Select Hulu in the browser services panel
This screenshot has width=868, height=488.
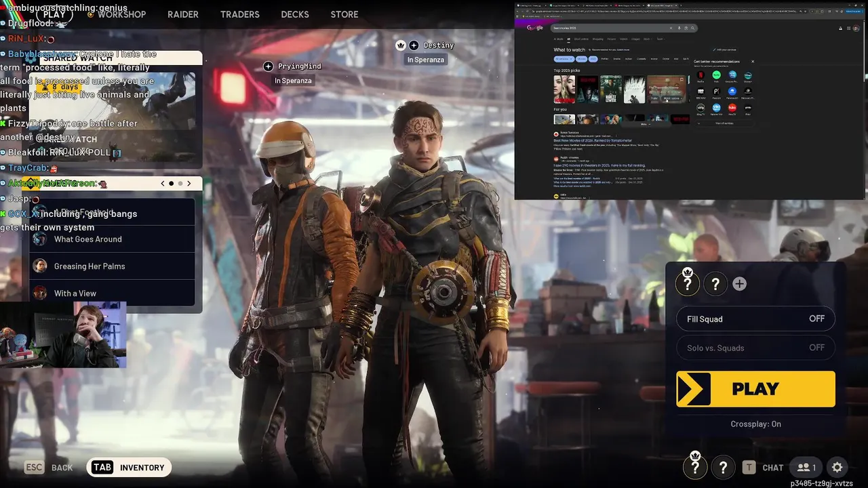[716, 75]
